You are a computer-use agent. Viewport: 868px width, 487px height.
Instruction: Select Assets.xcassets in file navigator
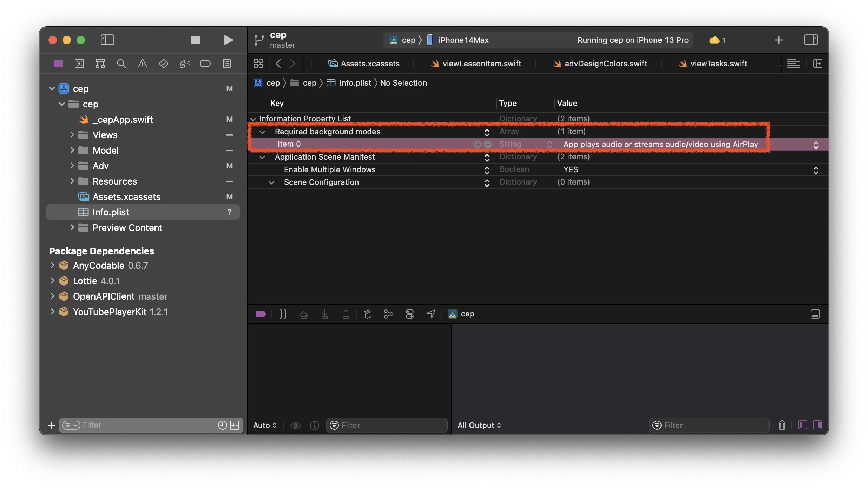pos(126,197)
